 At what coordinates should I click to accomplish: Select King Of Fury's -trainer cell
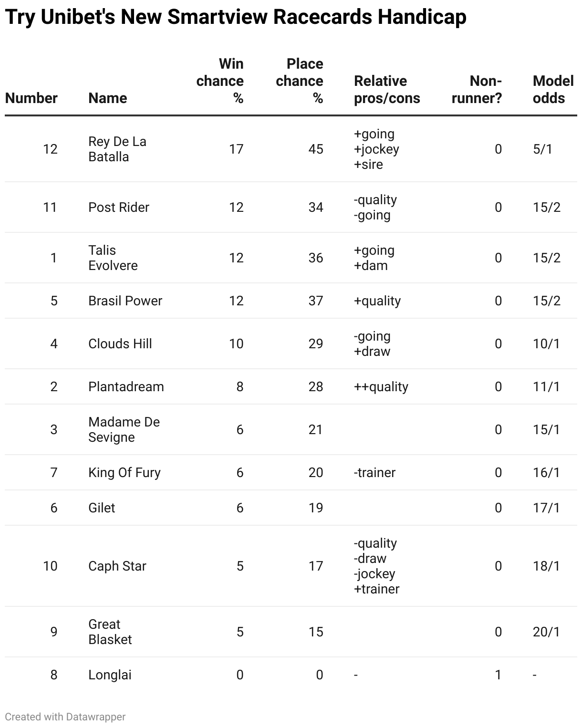point(374,473)
